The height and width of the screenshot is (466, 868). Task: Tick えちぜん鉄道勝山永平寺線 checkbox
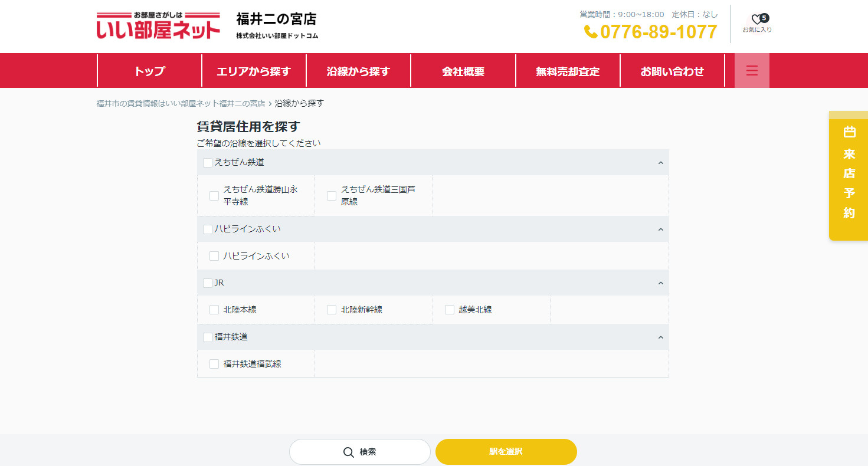[214, 196]
